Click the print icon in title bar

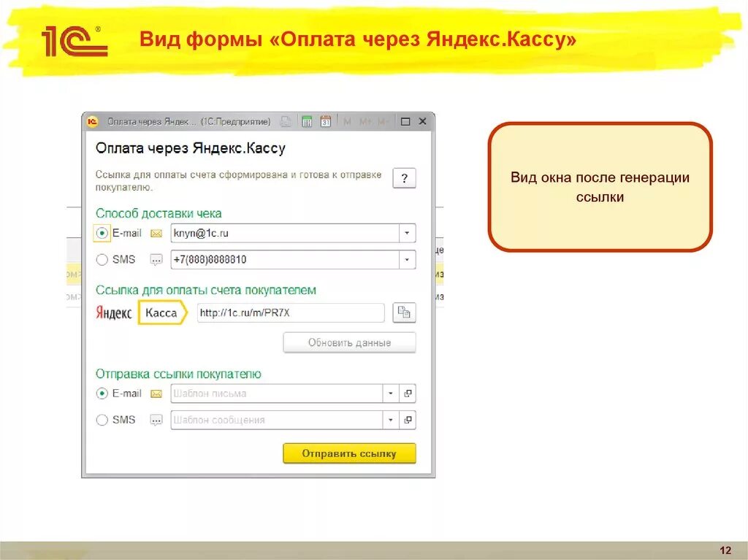pyautogui.click(x=286, y=122)
